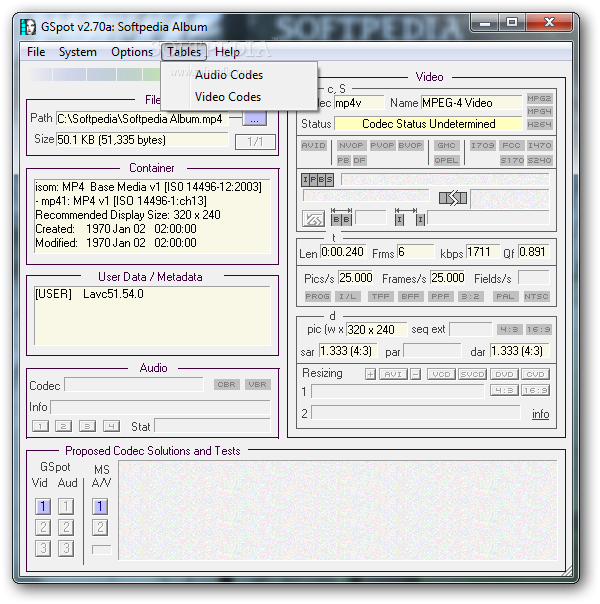Click the NTSC indicator
Viewport: 600px width, 604px height.
(x=536, y=297)
